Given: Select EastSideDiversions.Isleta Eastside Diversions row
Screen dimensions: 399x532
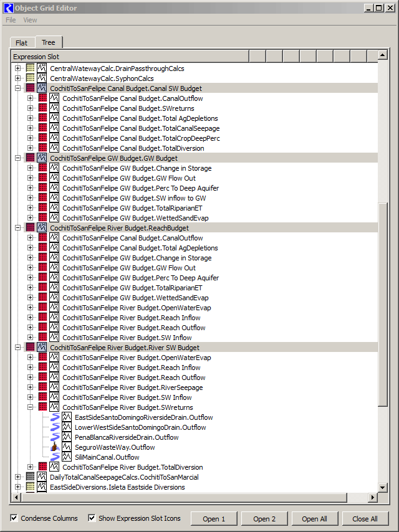Looking at the screenshot, I should click(117, 487).
